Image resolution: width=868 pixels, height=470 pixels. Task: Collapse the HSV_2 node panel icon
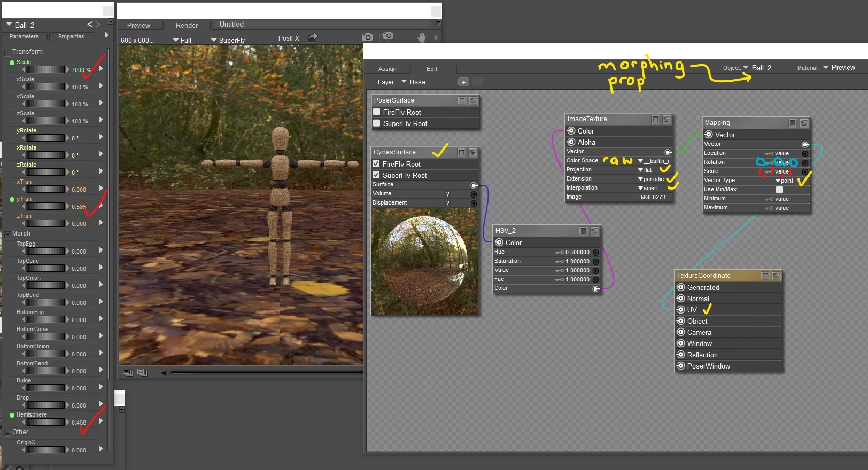click(584, 231)
